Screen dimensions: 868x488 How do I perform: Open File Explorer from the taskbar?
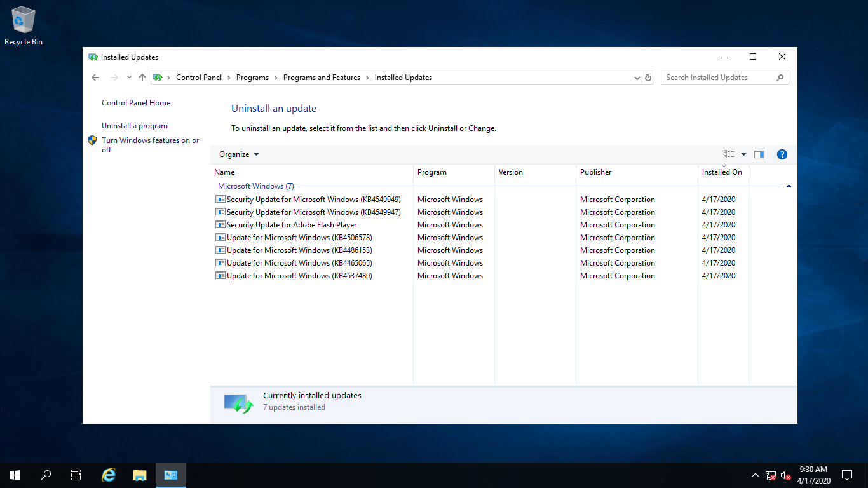coord(140,475)
